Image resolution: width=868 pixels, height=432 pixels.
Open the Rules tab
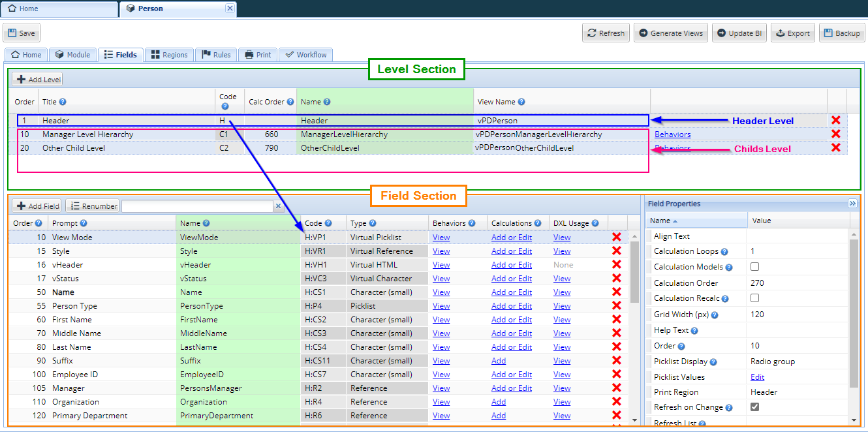[x=216, y=55]
